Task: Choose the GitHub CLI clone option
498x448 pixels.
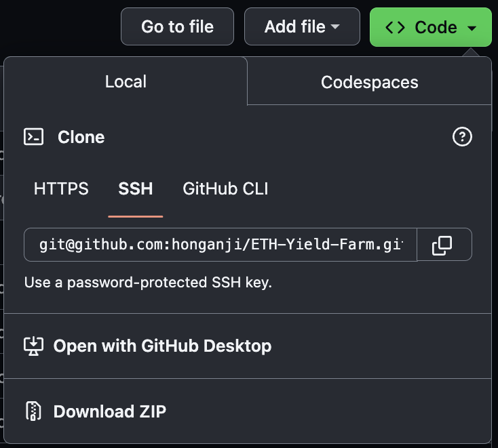Action: 225,188
